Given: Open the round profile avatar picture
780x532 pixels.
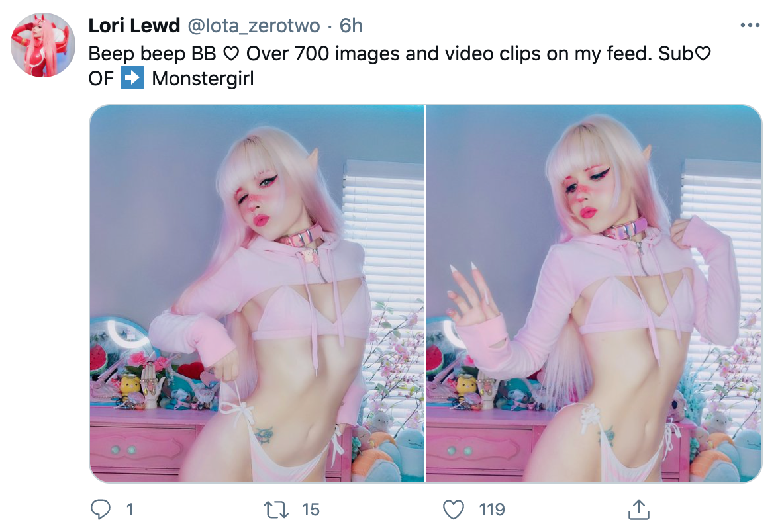Looking at the screenshot, I should point(43,45).
